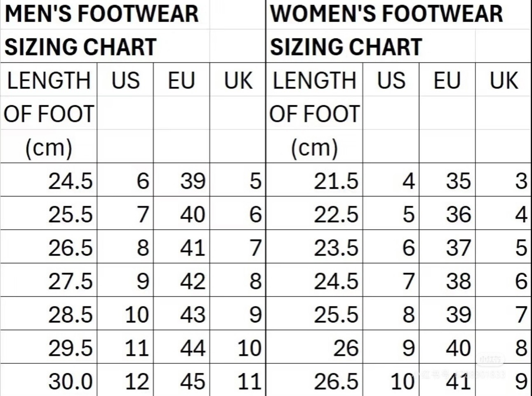The width and height of the screenshot is (532, 396).
Task: Select men's EU size 42 cell
Action: (192, 281)
